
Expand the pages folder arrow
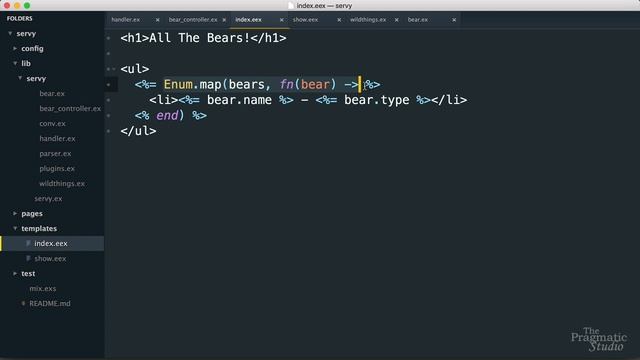tap(15, 213)
